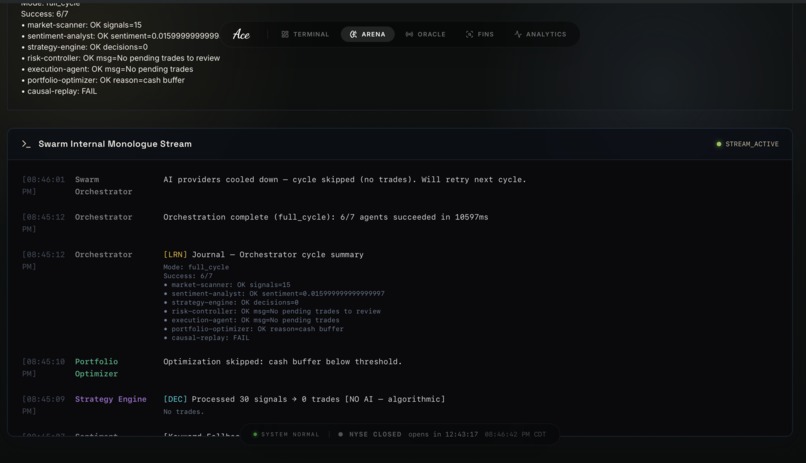Click the Oracle tab icon
This screenshot has height=463, width=806.
[409, 34]
